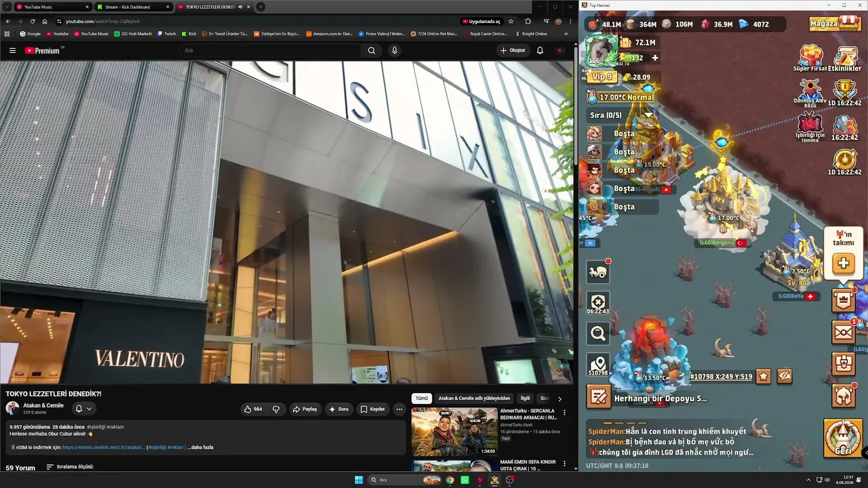This screenshot has width=868, height=488.
Task: Show more filter chips with right arrow
Action: [x=559, y=399]
